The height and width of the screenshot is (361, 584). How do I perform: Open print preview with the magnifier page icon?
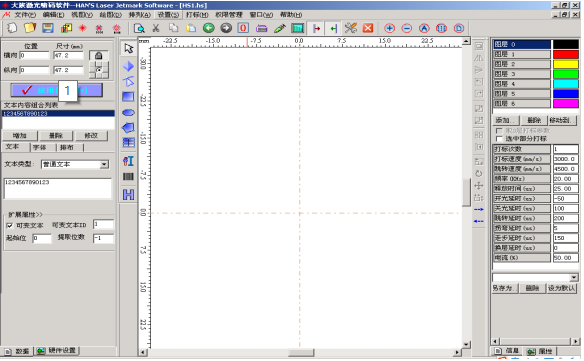(139, 28)
